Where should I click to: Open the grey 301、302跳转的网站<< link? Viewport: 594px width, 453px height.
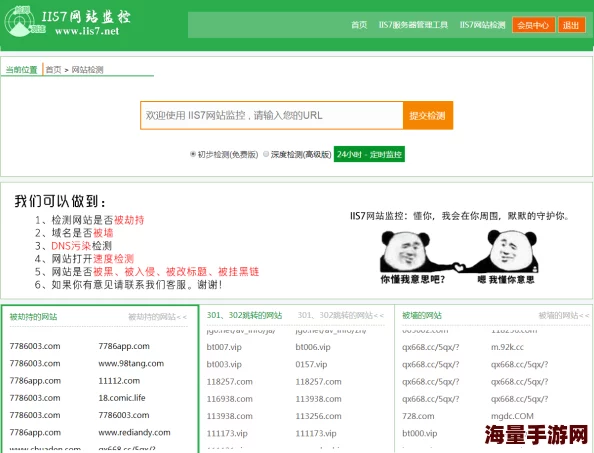pos(341,315)
